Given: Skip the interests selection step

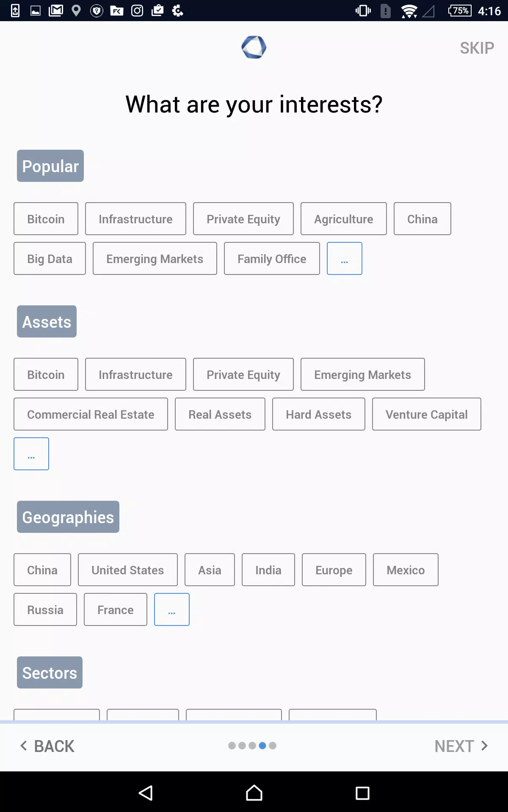Looking at the screenshot, I should pos(477,48).
